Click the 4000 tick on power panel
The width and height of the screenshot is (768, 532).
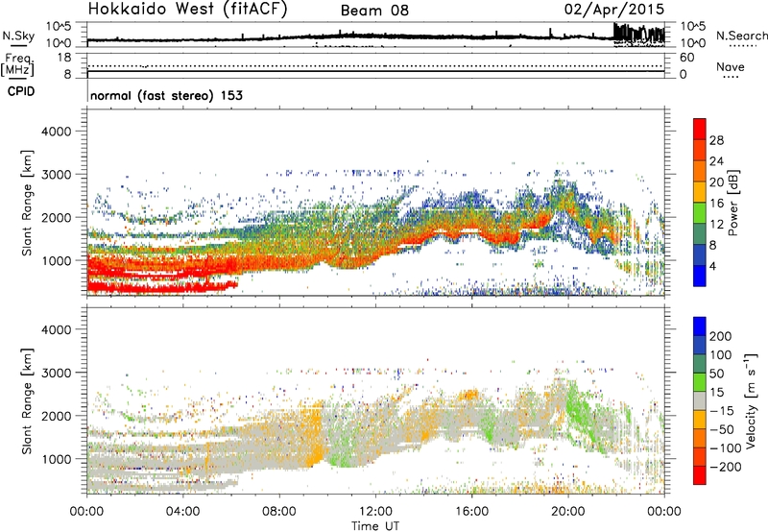(56, 132)
